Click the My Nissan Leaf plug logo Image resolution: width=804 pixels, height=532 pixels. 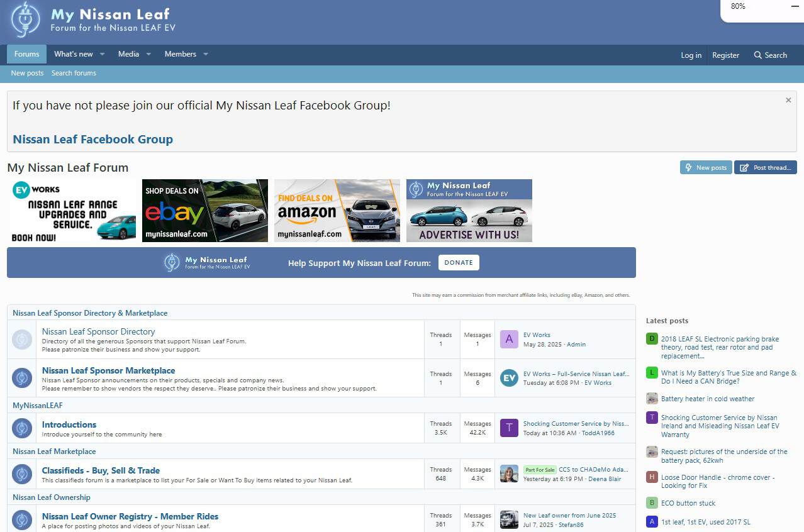click(26, 21)
